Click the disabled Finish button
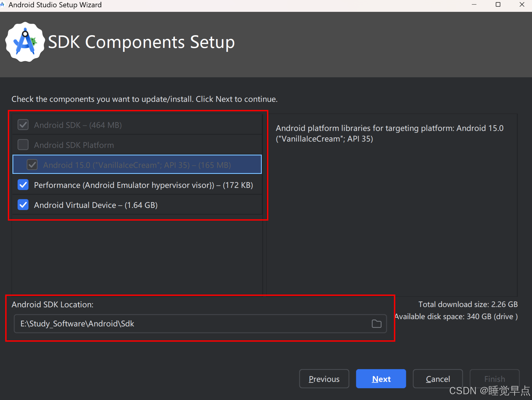Screen dimensions: 532x400 (494, 379)
